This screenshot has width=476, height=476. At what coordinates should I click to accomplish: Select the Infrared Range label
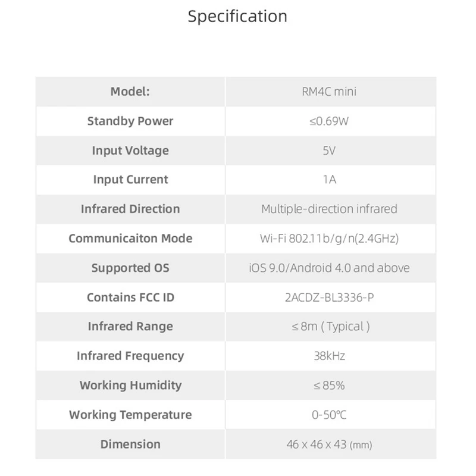[130, 327]
